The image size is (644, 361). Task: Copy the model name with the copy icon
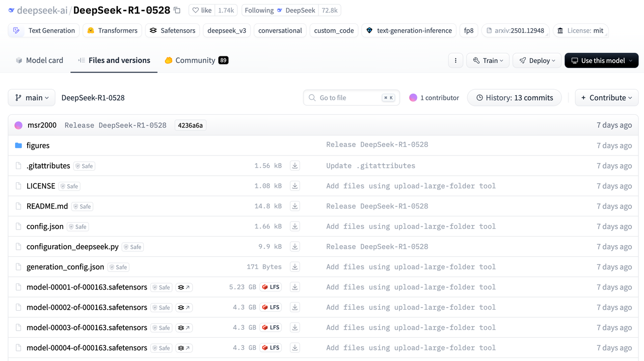point(177,10)
